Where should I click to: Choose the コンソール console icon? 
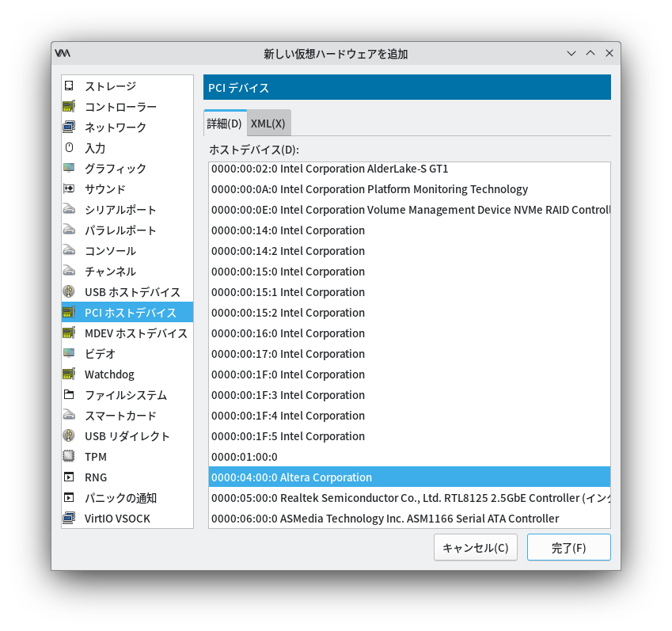point(69,250)
